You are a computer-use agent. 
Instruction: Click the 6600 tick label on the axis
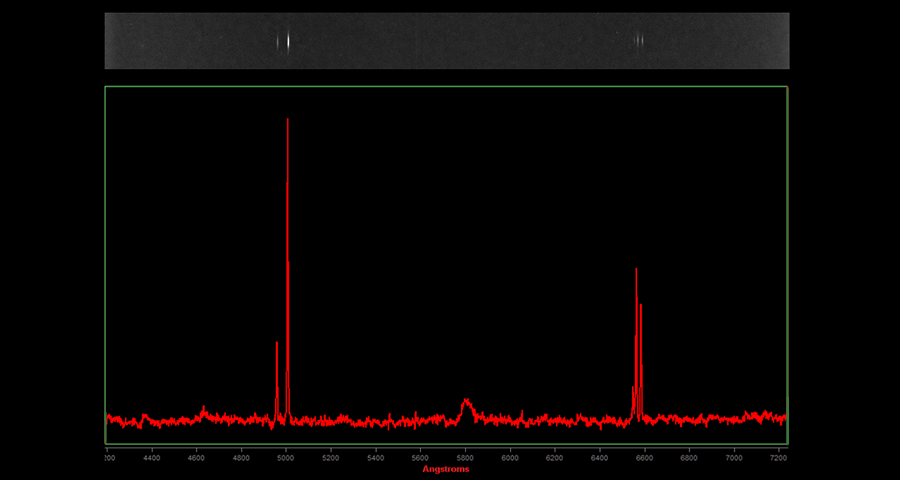pos(644,458)
